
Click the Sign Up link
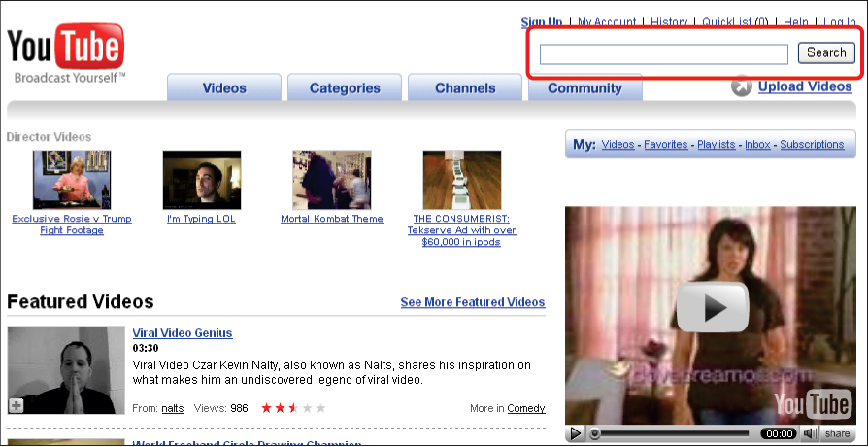point(542,22)
